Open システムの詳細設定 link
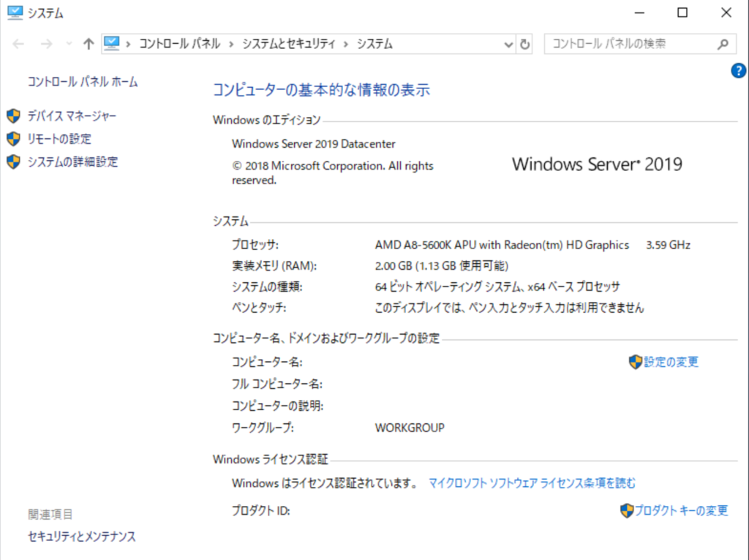The width and height of the screenshot is (749, 560). tap(72, 162)
